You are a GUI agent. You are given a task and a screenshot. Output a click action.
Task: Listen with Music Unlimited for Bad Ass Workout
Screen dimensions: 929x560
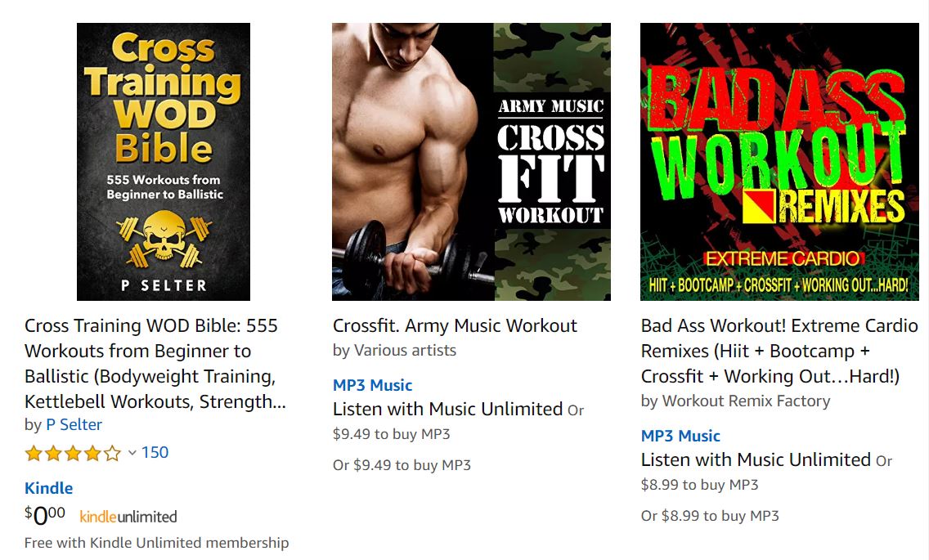(756, 459)
